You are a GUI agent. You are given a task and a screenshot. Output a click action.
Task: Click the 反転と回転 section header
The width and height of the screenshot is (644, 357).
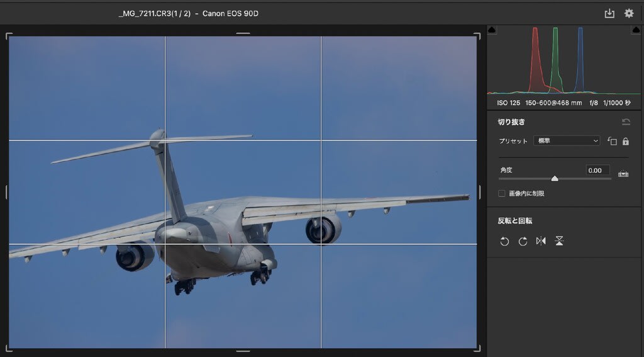(515, 221)
